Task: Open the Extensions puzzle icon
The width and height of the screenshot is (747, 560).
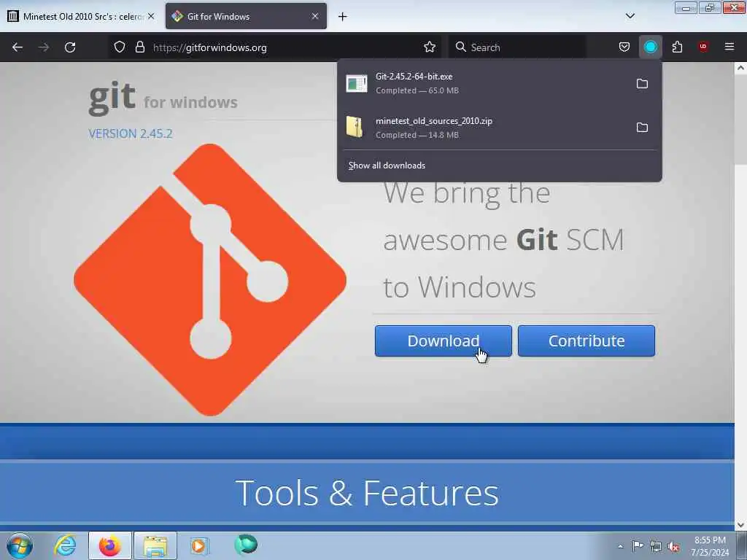Action: pyautogui.click(x=677, y=47)
